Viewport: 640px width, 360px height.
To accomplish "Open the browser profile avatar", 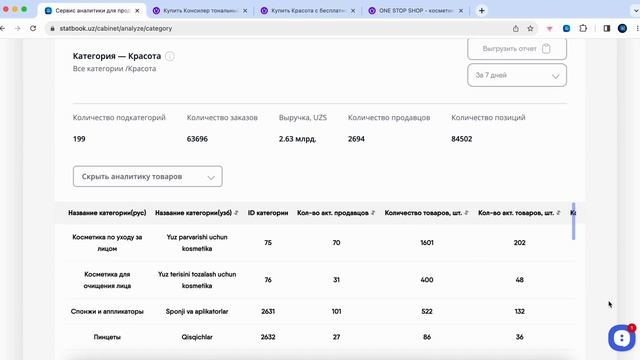I will [622, 29].
